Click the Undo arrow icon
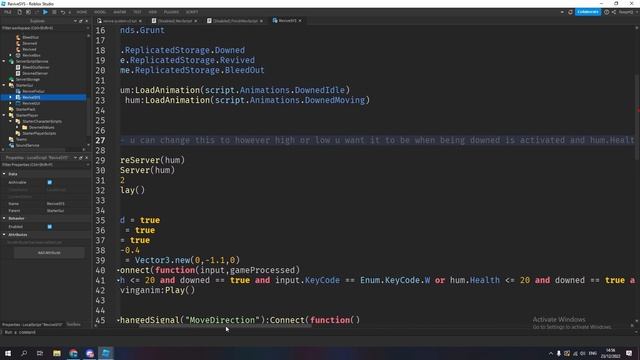 coord(63,12)
